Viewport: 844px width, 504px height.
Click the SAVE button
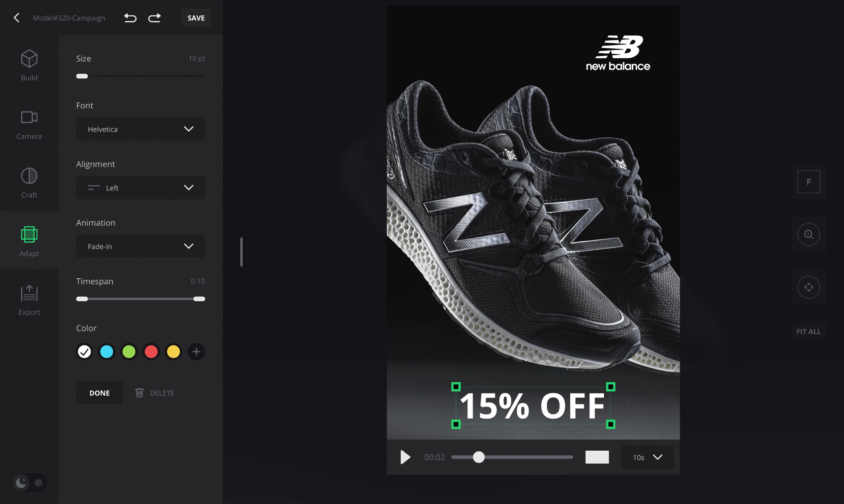click(x=196, y=18)
